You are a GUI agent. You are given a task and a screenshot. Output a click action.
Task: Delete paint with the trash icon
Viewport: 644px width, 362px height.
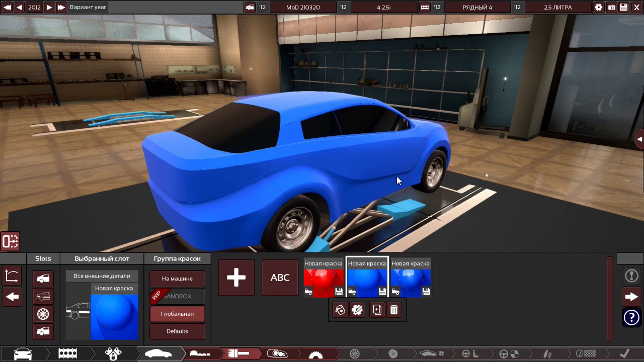coord(394,310)
